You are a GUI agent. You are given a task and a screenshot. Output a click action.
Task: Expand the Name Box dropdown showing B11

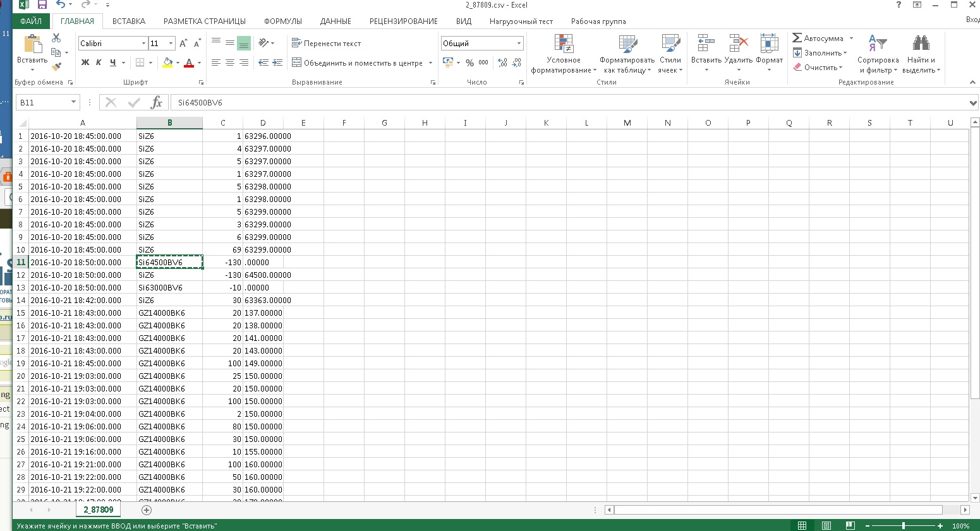pyautogui.click(x=73, y=102)
